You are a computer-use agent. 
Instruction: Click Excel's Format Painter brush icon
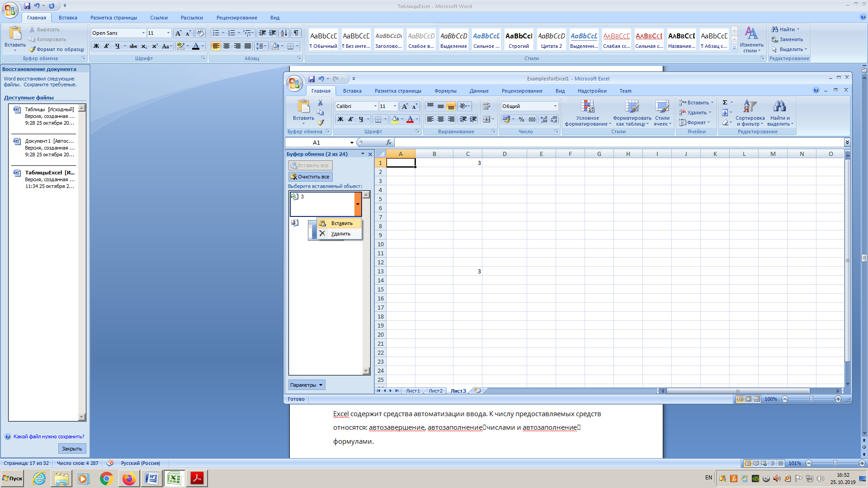pyautogui.click(x=321, y=122)
